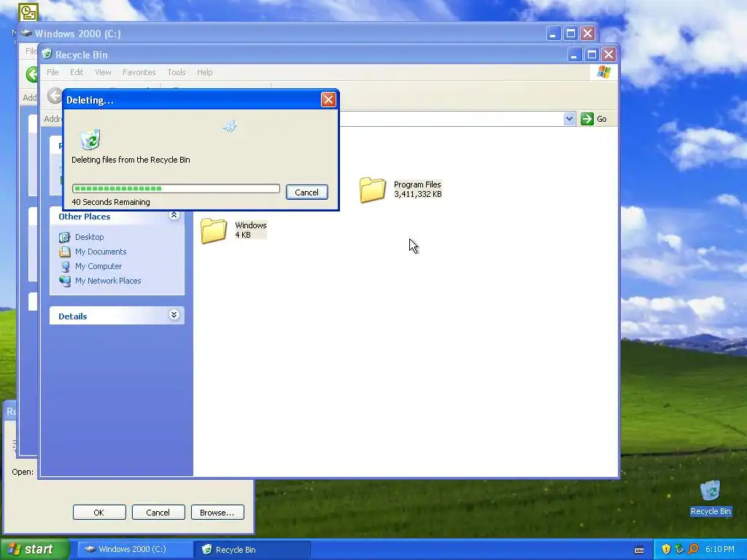Screen dimensions: 747x560
Task: Select the Windows folder icon
Action: (x=214, y=230)
